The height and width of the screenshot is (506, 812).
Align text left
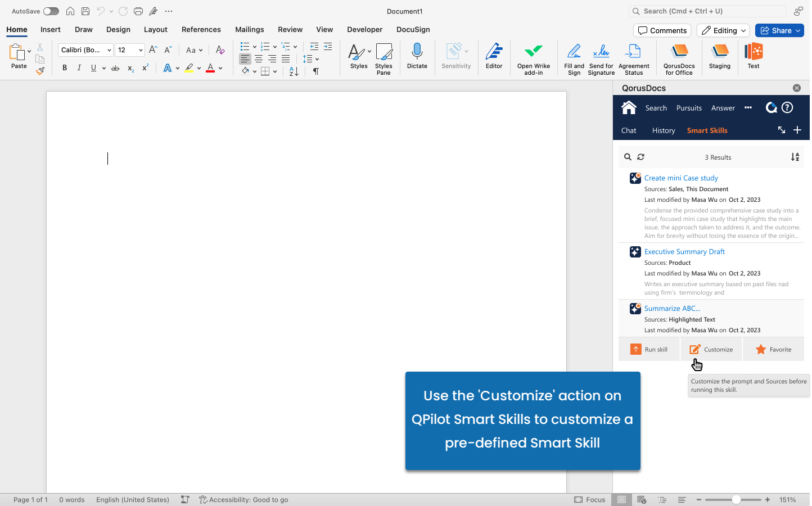[245, 59]
